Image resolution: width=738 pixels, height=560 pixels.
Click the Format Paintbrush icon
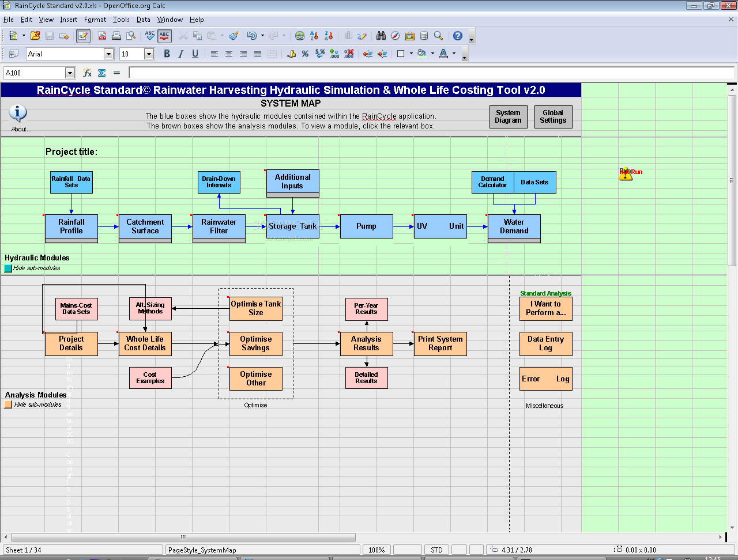coord(234,36)
